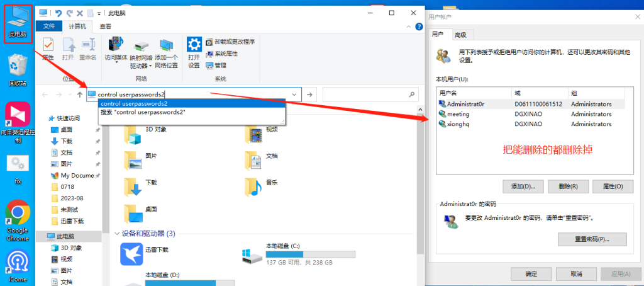Image resolution: width=644 pixels, height=286 pixels.
Task: Open 本地磁盘 (C:) drive
Action: pos(299,254)
